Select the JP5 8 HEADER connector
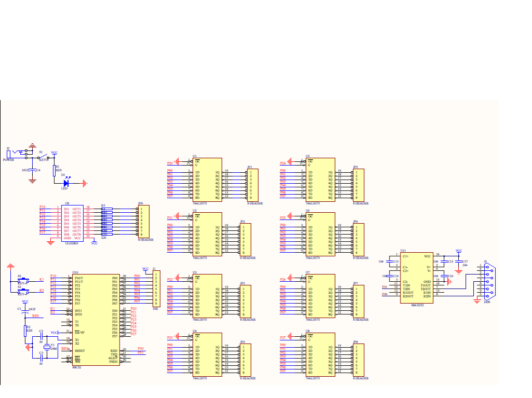The image size is (532, 398). click(358, 185)
